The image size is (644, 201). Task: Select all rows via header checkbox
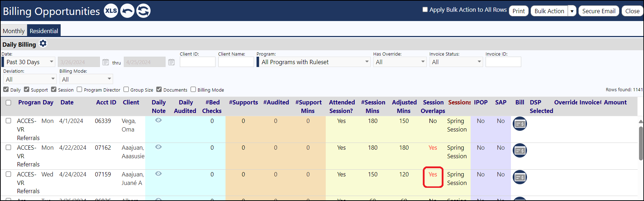click(x=9, y=103)
